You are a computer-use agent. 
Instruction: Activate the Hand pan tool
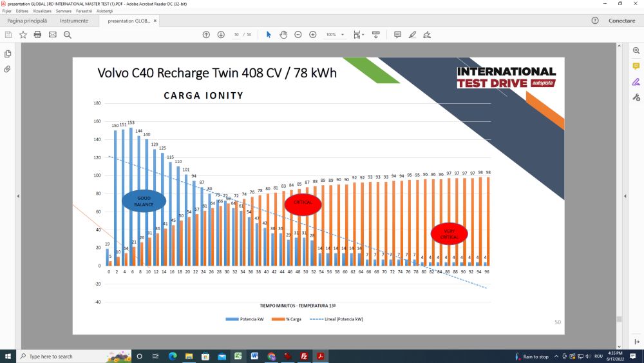283,35
